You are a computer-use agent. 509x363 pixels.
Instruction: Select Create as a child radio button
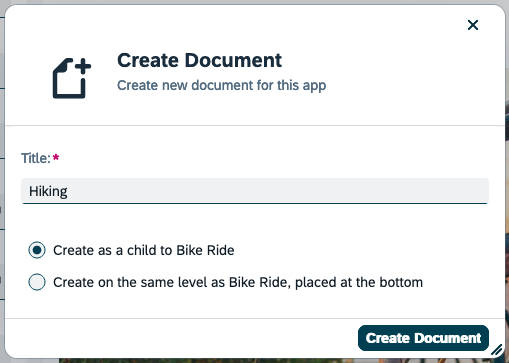click(x=37, y=250)
